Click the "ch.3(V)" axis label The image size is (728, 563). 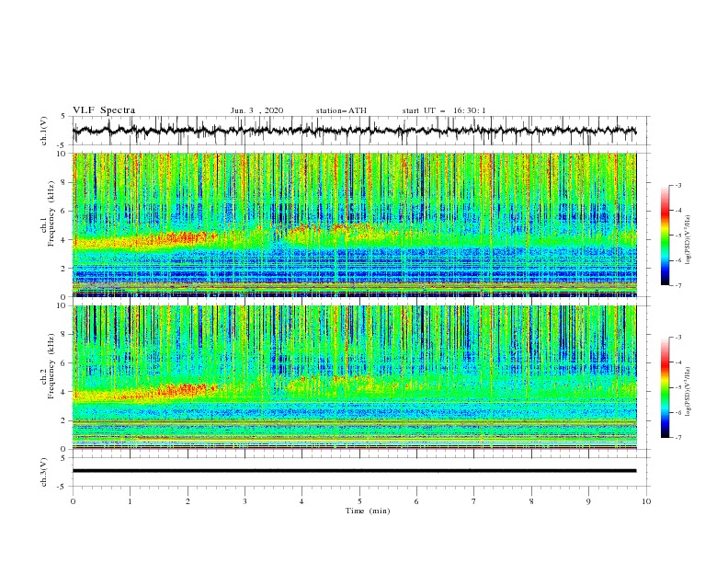(x=44, y=472)
